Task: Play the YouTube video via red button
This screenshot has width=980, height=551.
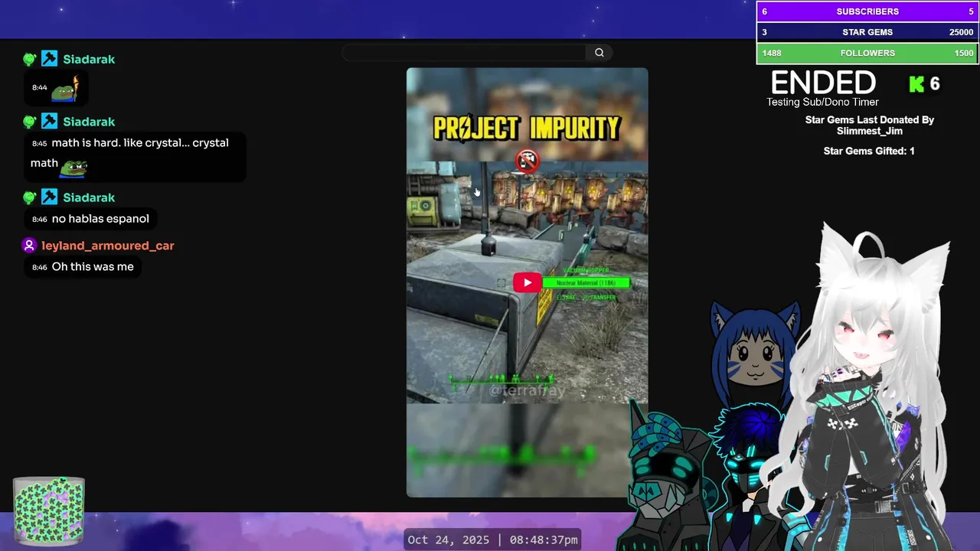Action: (x=527, y=282)
